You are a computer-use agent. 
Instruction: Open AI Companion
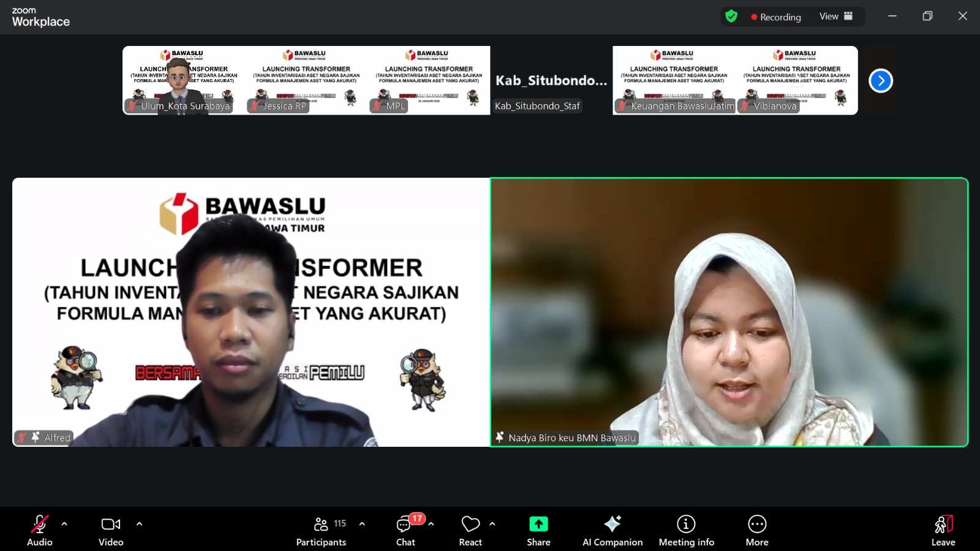coord(612,531)
